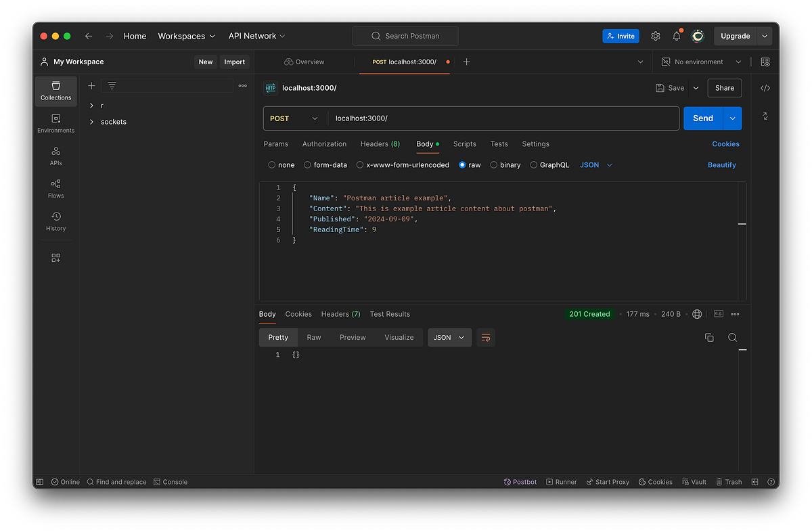Image resolution: width=812 pixels, height=532 pixels.
Task: Open the No Environment selector
Action: pos(700,62)
